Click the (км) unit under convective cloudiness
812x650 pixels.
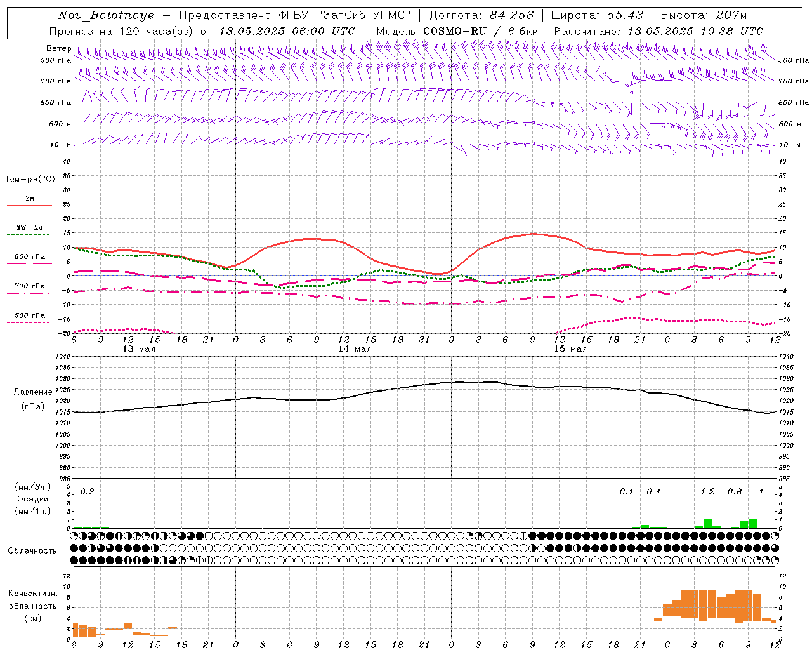pos(33,618)
